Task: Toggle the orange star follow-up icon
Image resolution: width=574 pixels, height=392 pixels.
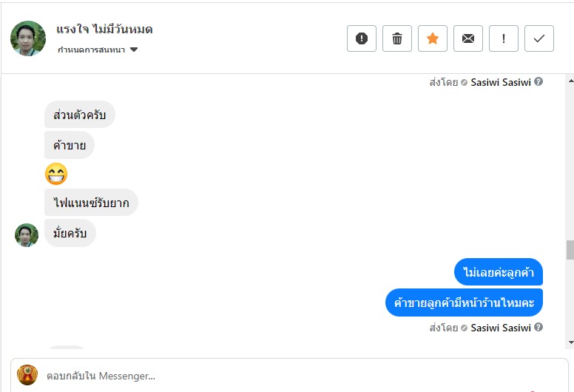Action: point(433,38)
